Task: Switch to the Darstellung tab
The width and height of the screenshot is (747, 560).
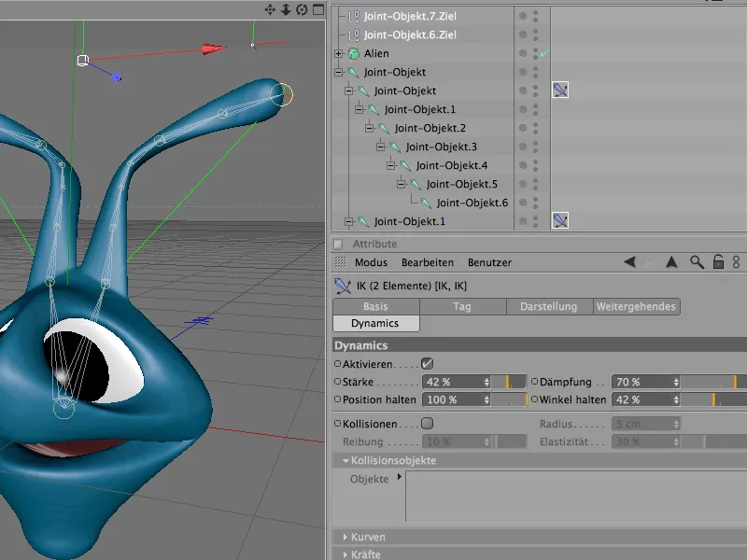Action: coord(549,307)
